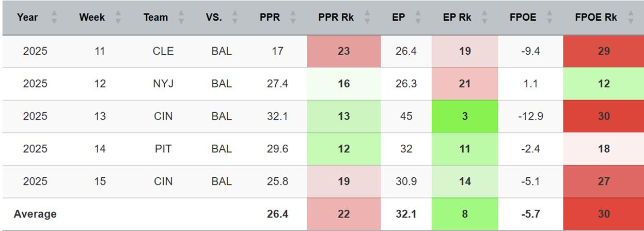
Task: Click sort arrows next to VS. header
Action: tap(234, 18)
